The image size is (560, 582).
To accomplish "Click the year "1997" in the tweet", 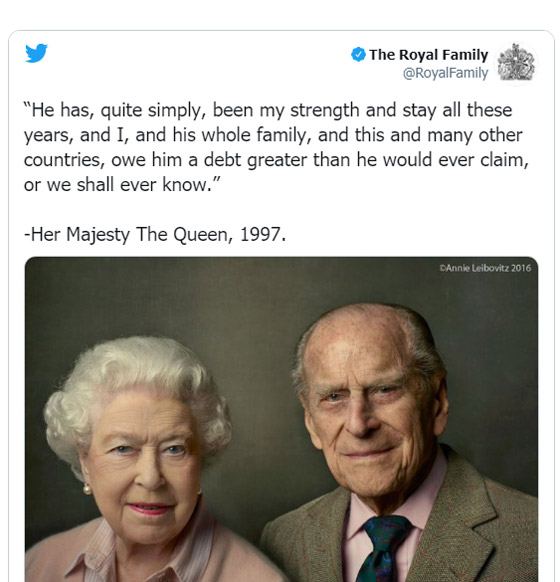I will pyautogui.click(x=261, y=235).
